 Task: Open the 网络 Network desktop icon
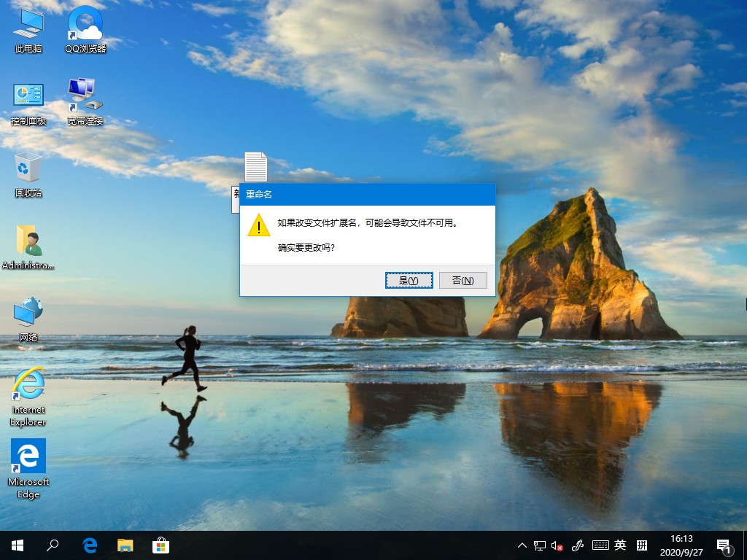tap(28, 319)
